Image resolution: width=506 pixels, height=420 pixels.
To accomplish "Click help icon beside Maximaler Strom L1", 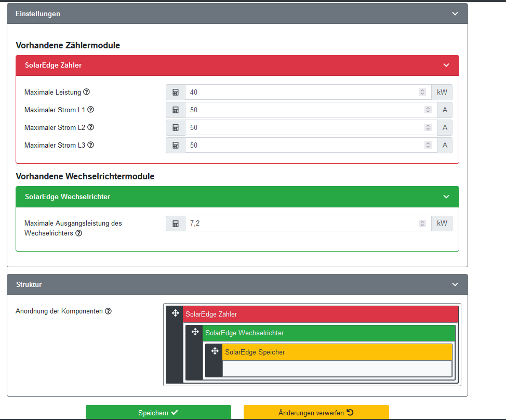I will click(90, 110).
